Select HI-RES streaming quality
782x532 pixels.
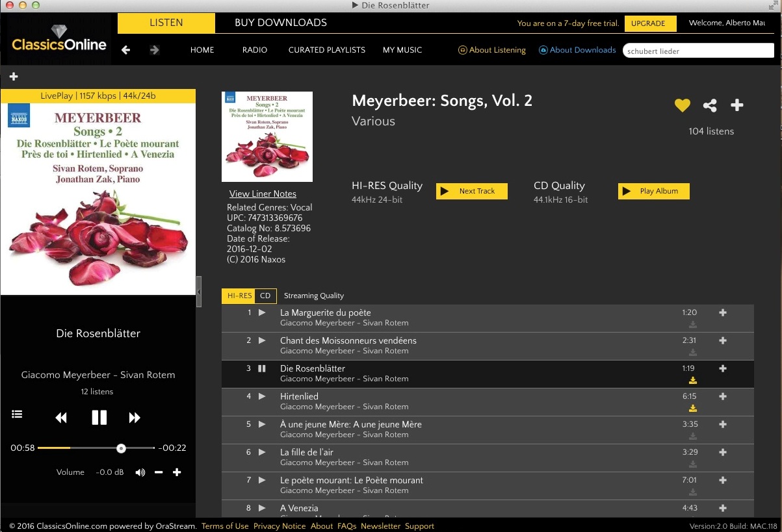click(238, 296)
